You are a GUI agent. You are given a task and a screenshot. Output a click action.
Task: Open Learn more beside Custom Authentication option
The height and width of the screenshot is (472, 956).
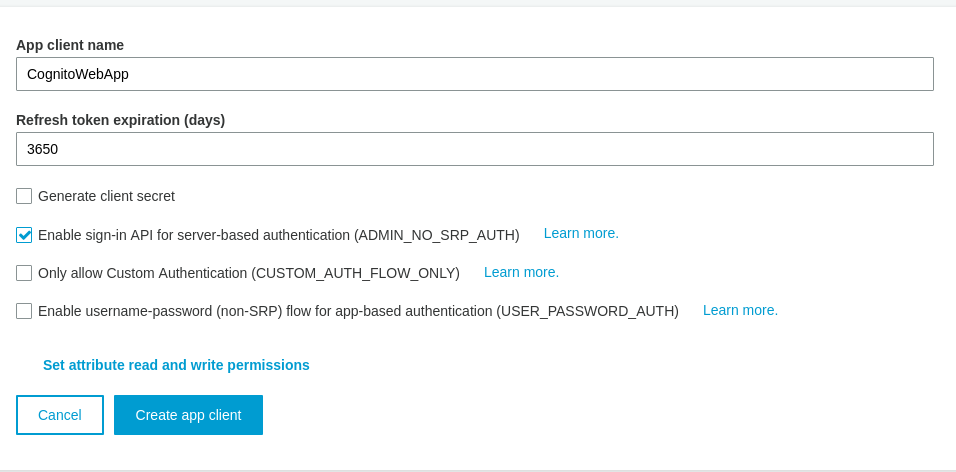[521, 273]
